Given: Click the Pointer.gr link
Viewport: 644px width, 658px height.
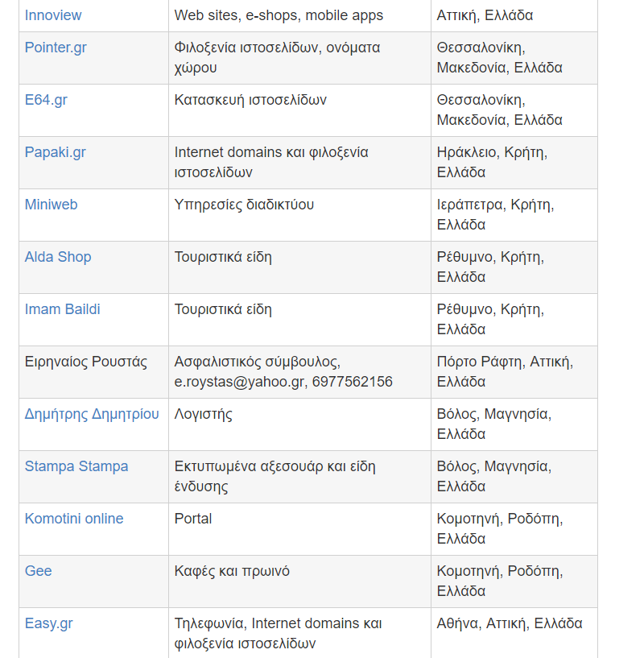Looking at the screenshot, I should (x=56, y=48).
